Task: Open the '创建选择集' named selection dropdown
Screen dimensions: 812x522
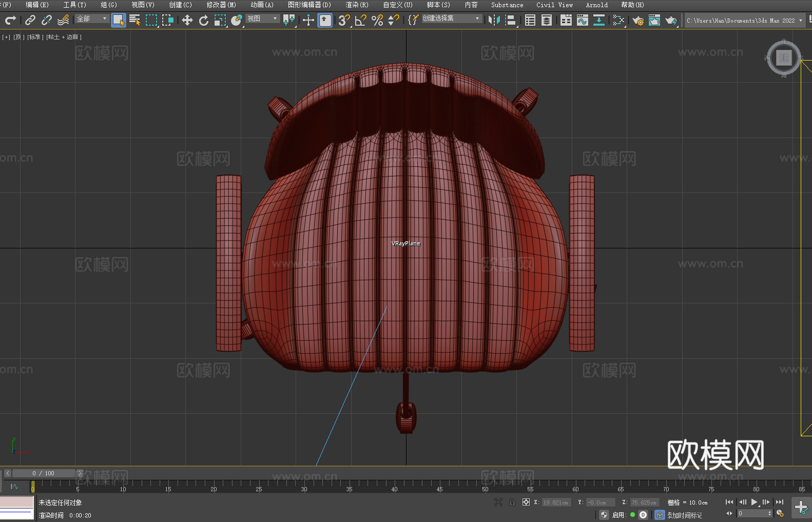Action: (452, 18)
